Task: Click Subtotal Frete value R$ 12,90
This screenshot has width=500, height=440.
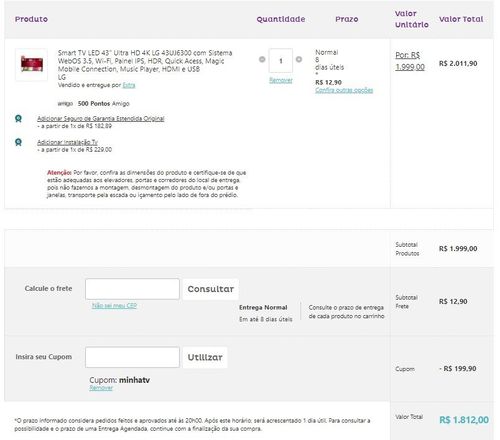Action: point(453,301)
